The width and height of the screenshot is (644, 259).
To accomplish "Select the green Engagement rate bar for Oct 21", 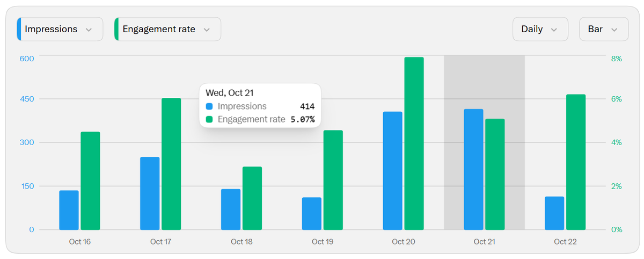I will click(x=495, y=175).
